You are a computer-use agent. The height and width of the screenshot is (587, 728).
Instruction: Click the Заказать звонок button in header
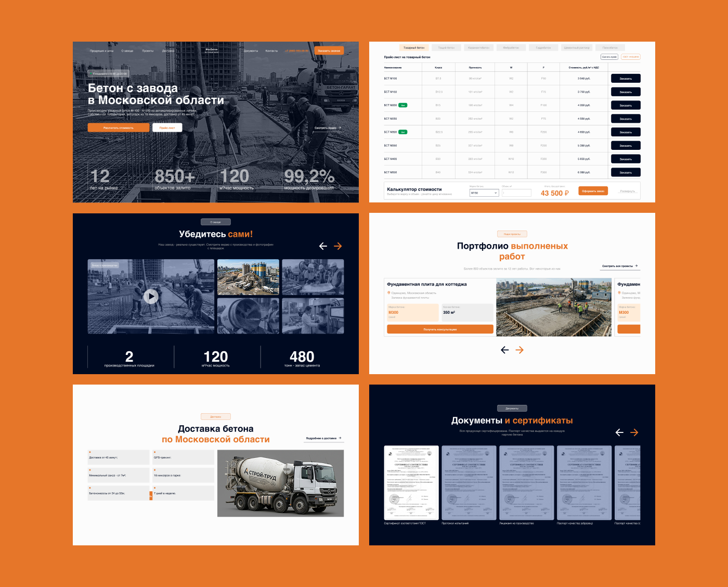(x=329, y=50)
